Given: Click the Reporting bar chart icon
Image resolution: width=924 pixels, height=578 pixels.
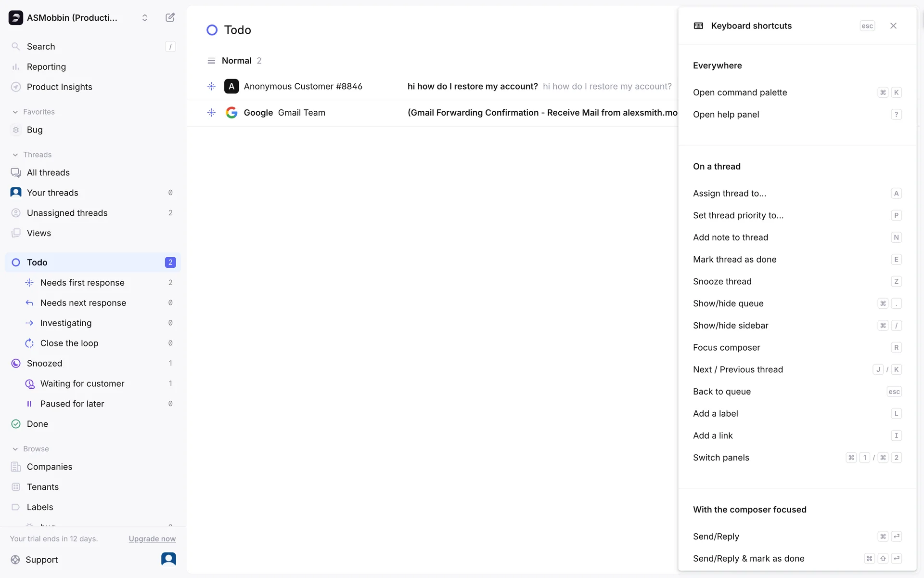Looking at the screenshot, I should [x=16, y=67].
